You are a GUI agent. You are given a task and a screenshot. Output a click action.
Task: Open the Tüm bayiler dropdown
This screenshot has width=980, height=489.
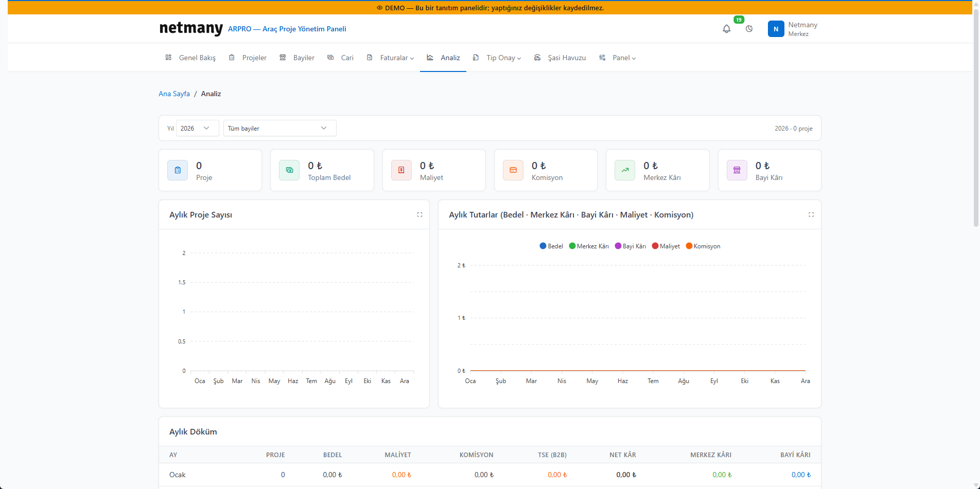pyautogui.click(x=279, y=128)
